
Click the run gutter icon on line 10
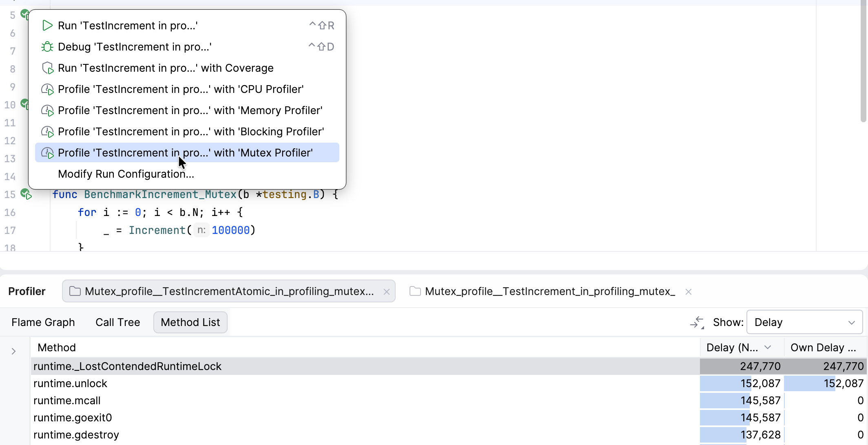point(25,105)
